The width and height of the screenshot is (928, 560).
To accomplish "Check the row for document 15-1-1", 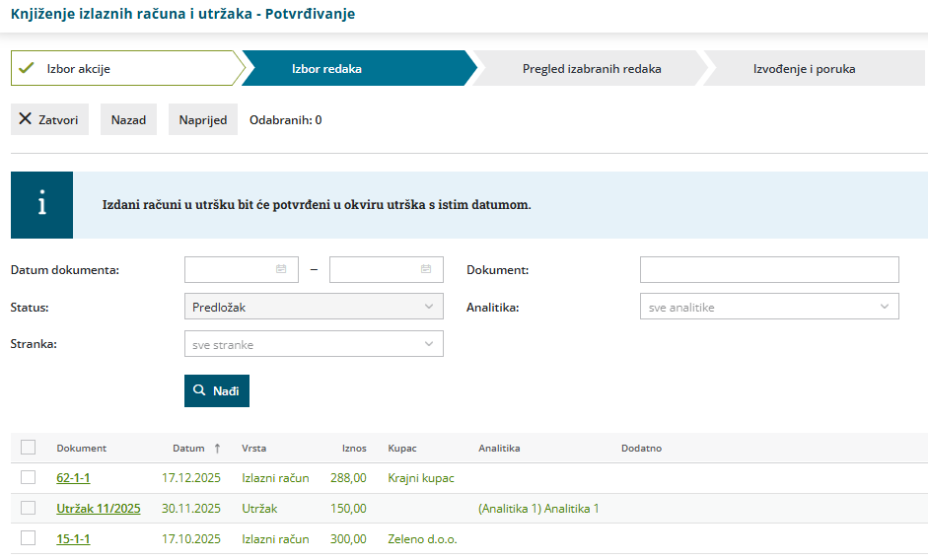I will coord(28,538).
